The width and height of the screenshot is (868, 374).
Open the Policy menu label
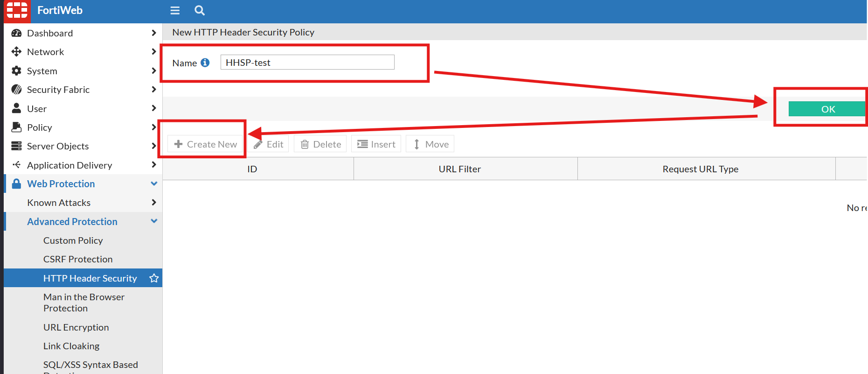click(40, 127)
